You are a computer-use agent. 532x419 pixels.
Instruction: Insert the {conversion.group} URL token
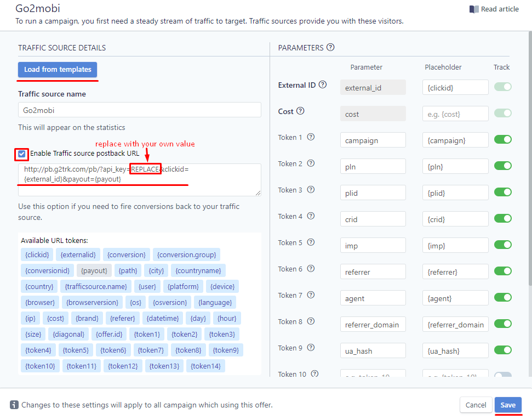click(x=187, y=254)
